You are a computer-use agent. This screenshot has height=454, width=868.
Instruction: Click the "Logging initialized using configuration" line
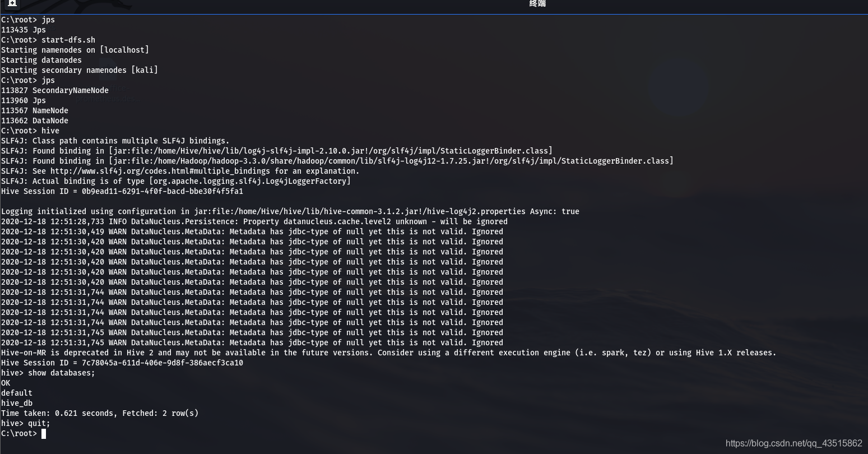coord(290,211)
